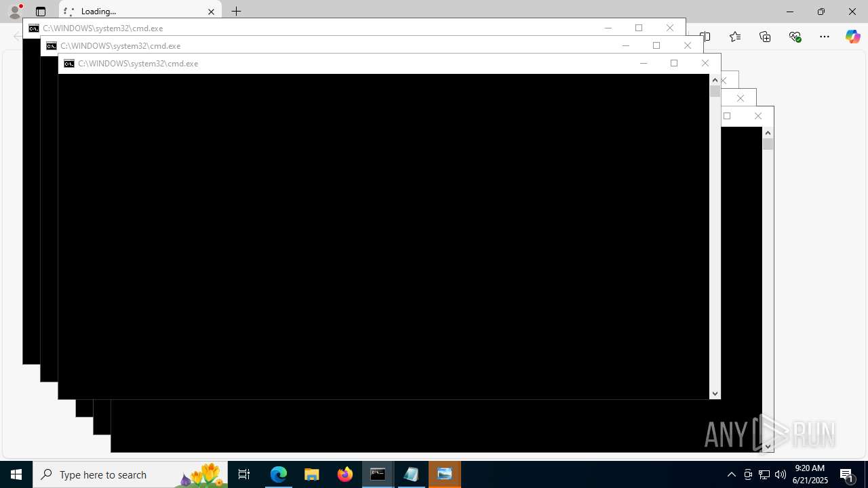Select the highlighted window taskbar app

point(445,474)
